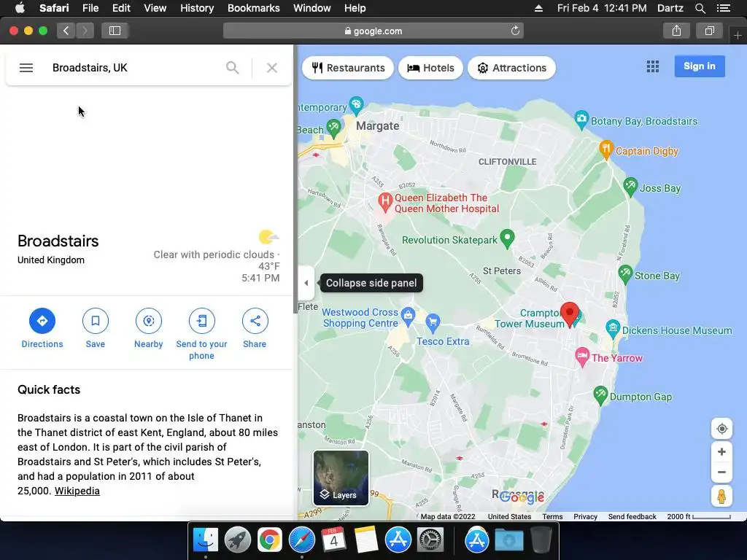The height and width of the screenshot is (560, 747).
Task: Open the Safari share sheet
Action: [676, 31]
